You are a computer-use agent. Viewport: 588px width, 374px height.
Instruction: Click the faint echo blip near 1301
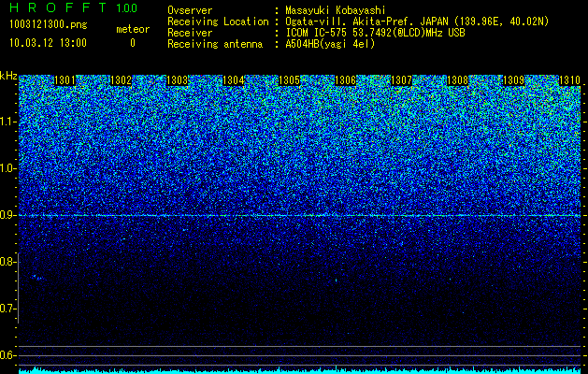click(x=37, y=278)
